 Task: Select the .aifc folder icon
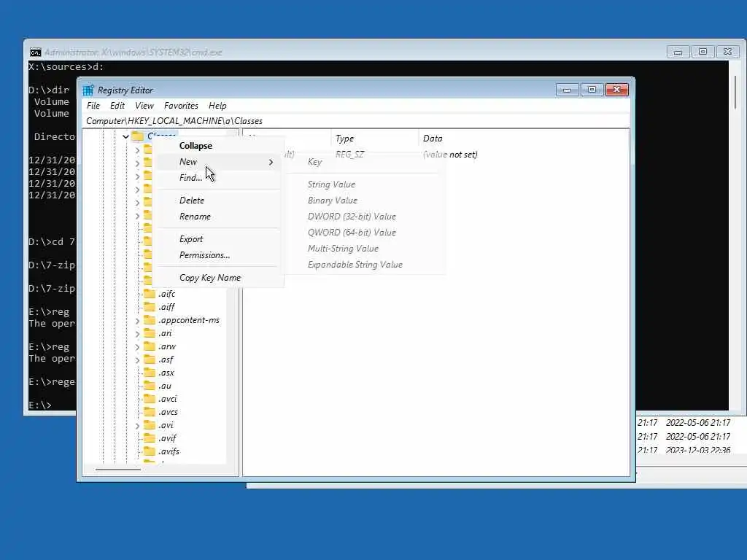pos(150,293)
